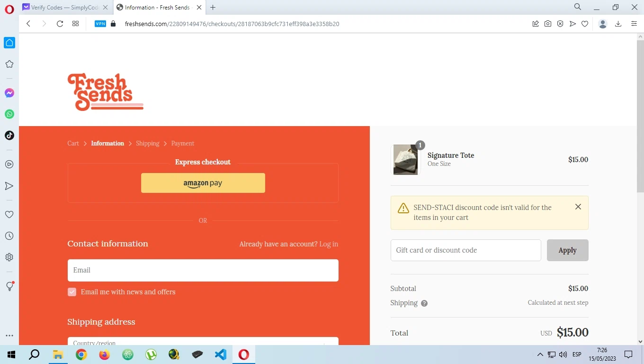Open File Explorer from taskbar
This screenshot has height=364, width=644.
[58, 355]
